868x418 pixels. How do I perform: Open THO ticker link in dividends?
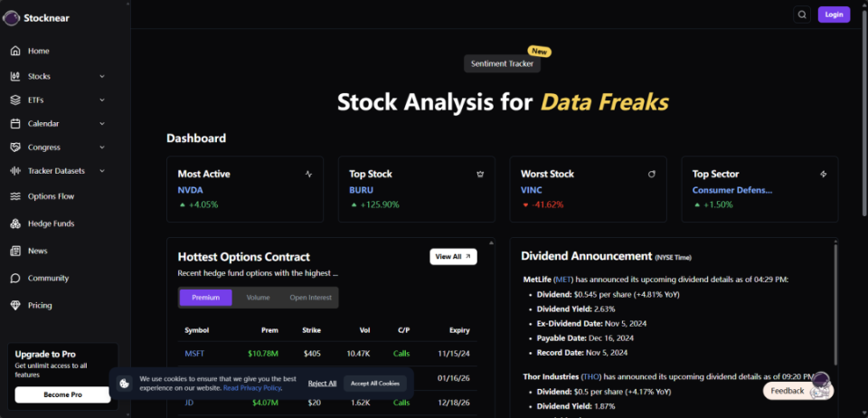pos(590,377)
